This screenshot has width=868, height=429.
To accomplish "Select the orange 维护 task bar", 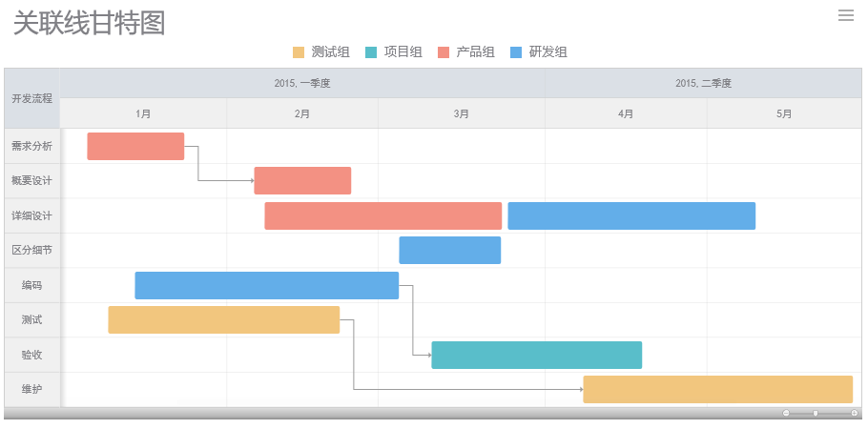I will coord(717,389).
